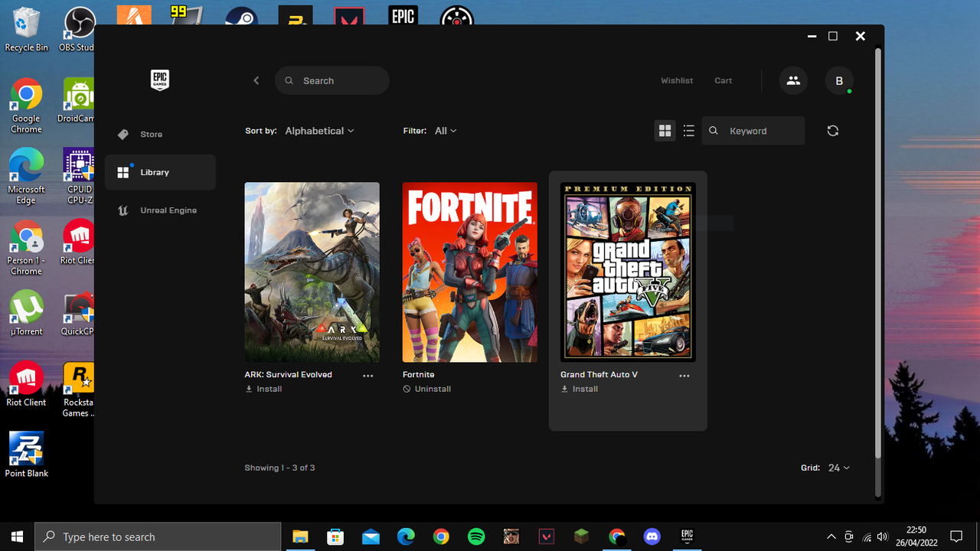
Task: Refresh the library with the reload icon
Action: tap(833, 131)
